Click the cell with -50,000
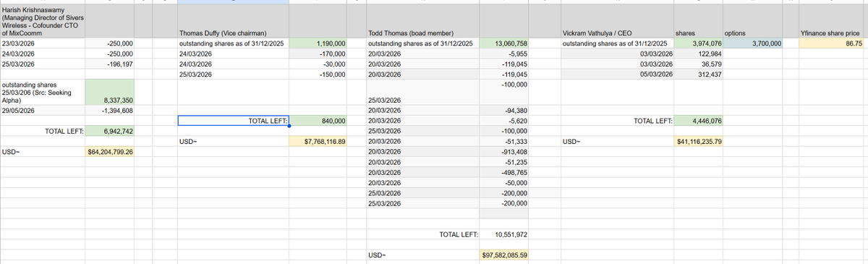 click(505, 182)
